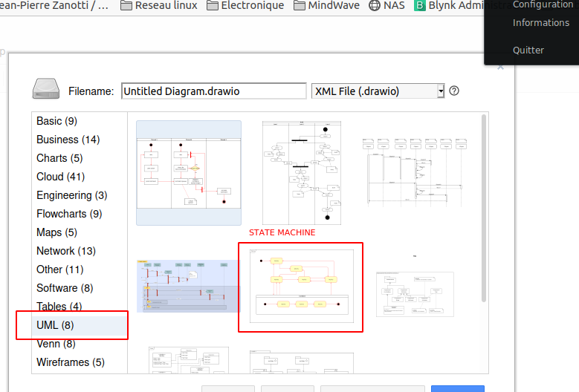Viewport: 579px width, 392px height.
Task: Open the Network templates category
Action: tap(65, 251)
